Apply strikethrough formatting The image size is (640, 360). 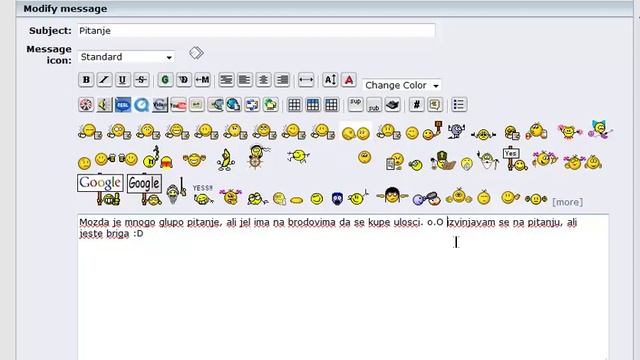coord(141,80)
